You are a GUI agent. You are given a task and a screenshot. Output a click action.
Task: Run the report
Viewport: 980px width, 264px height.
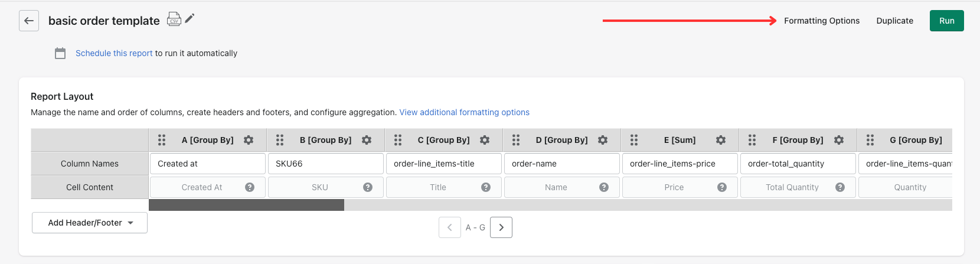tap(947, 21)
